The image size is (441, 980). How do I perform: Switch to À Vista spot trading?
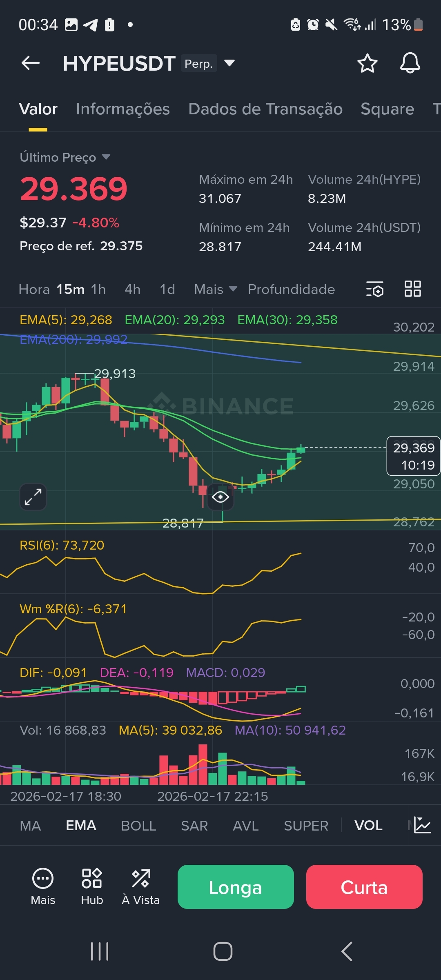coord(141,886)
